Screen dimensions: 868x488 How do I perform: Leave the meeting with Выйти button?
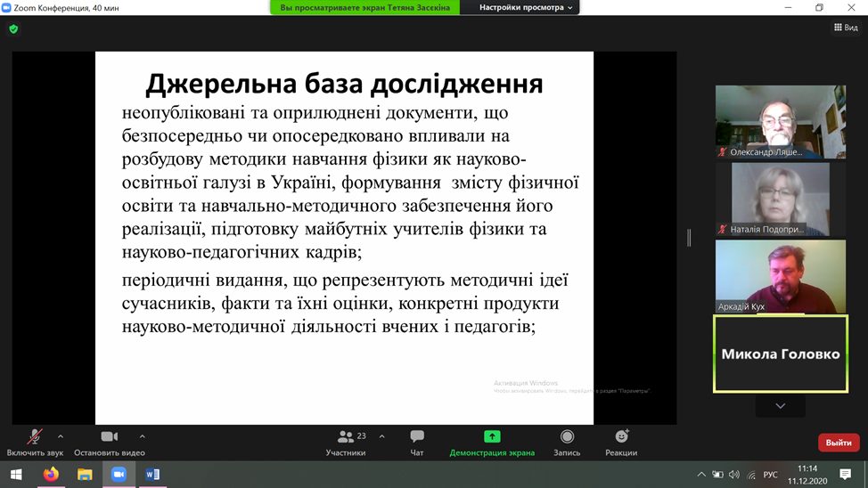838,443
